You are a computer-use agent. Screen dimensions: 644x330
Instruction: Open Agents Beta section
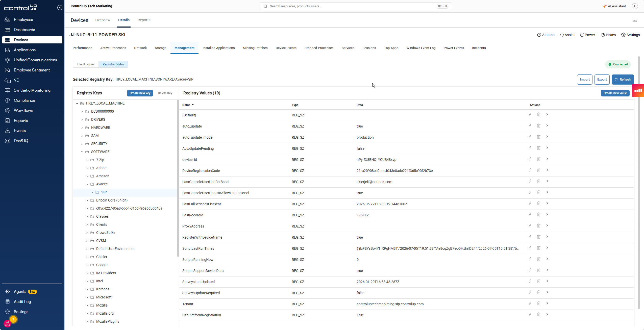(x=25, y=291)
